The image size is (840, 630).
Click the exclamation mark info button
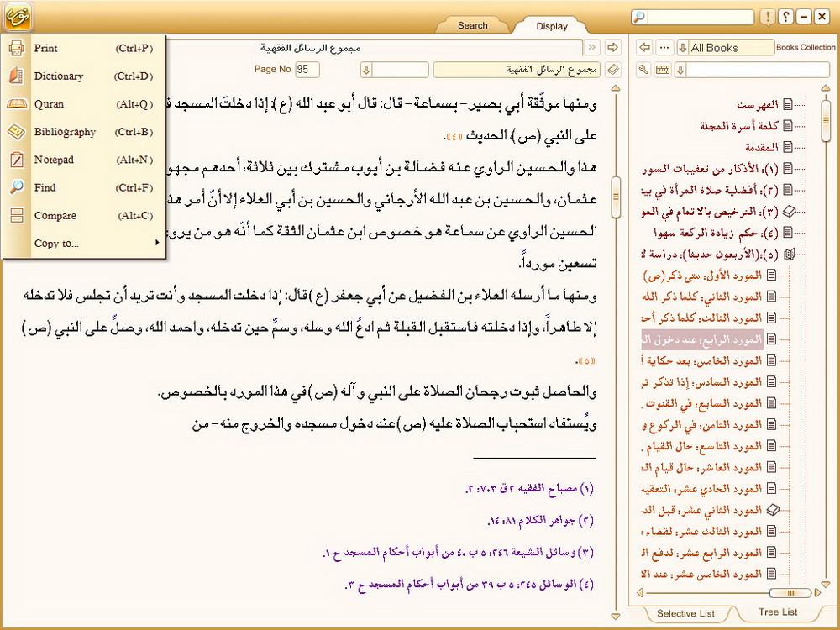tap(768, 17)
